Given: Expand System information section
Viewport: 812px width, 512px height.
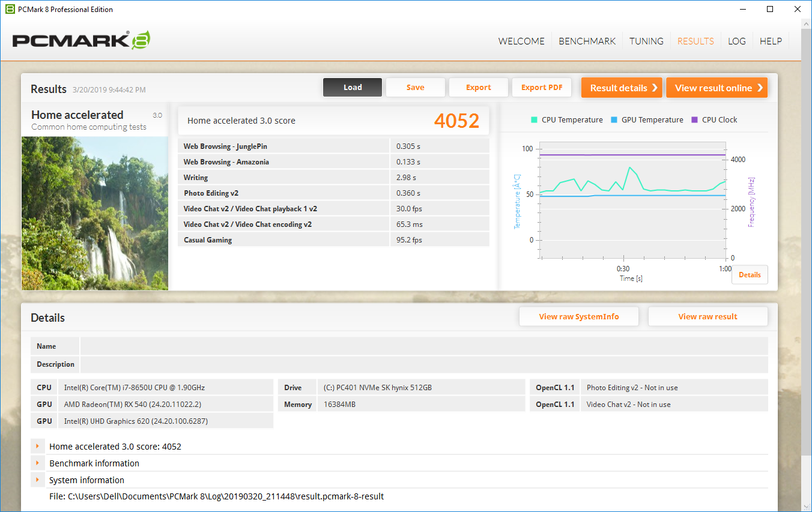Looking at the screenshot, I should (x=37, y=480).
